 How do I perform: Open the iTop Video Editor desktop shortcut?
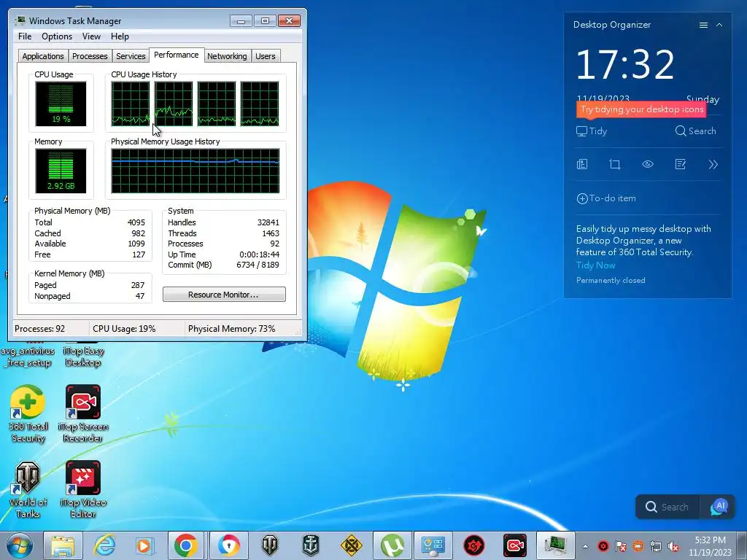pos(83,489)
